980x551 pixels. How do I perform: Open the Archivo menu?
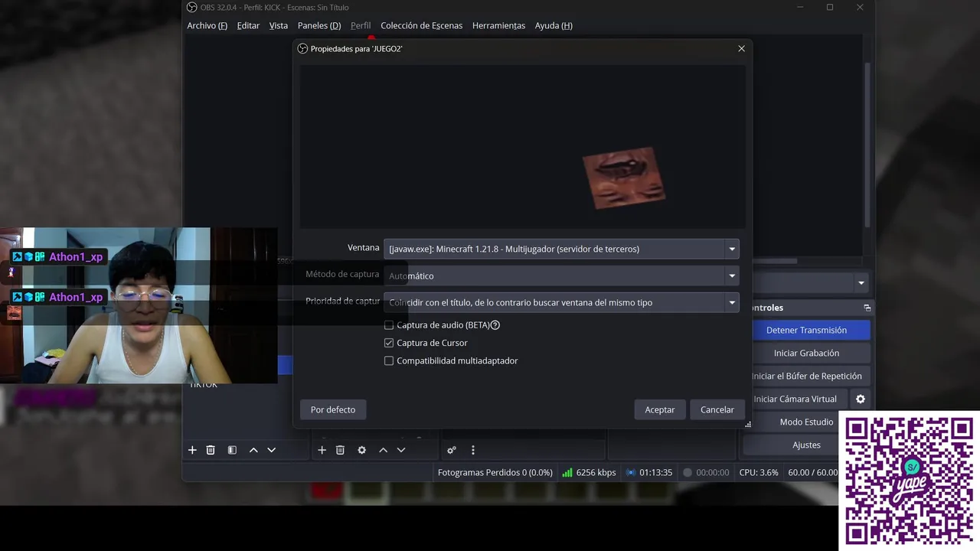tap(207, 25)
